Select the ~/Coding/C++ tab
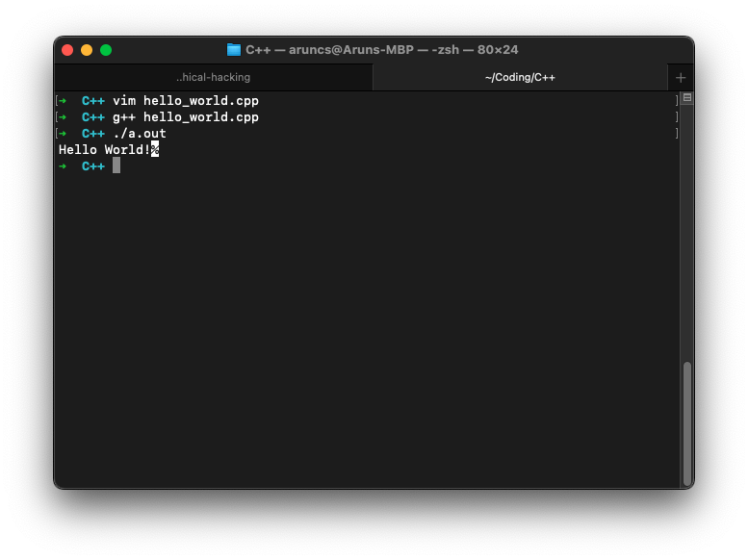 tap(520, 77)
